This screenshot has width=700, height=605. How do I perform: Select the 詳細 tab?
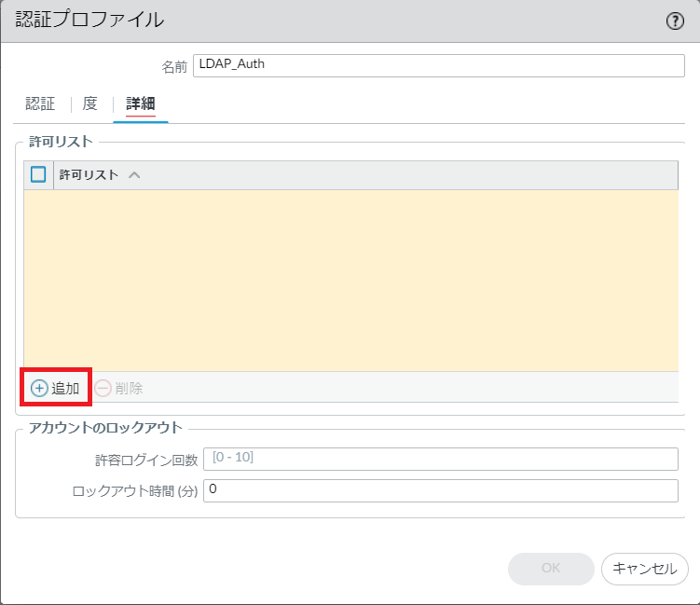141,103
